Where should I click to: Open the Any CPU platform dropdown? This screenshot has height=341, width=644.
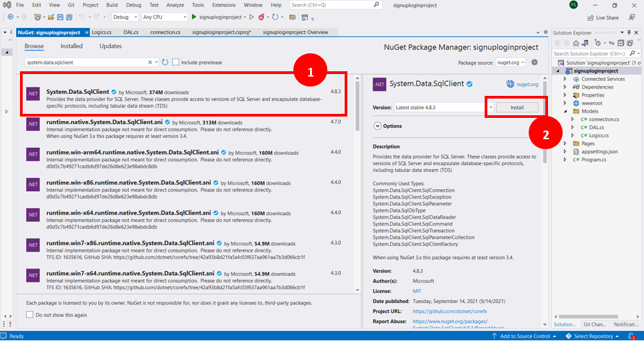click(x=164, y=17)
